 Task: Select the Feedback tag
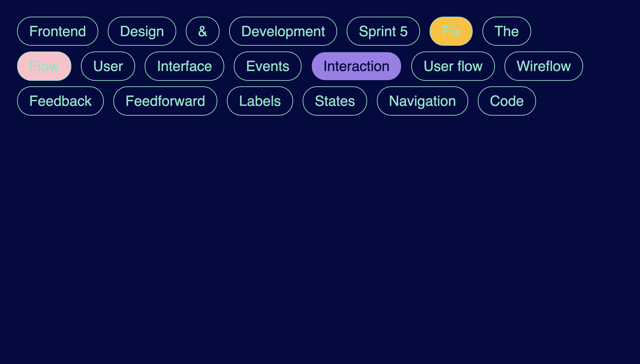click(60, 101)
